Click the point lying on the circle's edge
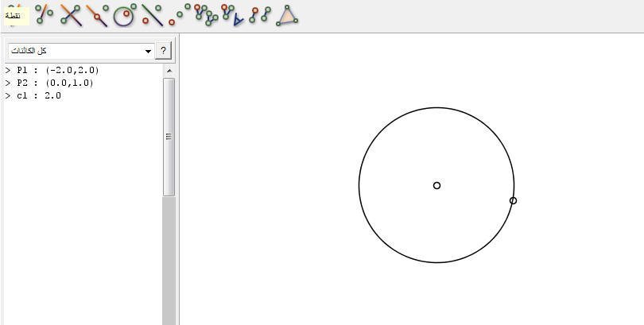 click(513, 200)
